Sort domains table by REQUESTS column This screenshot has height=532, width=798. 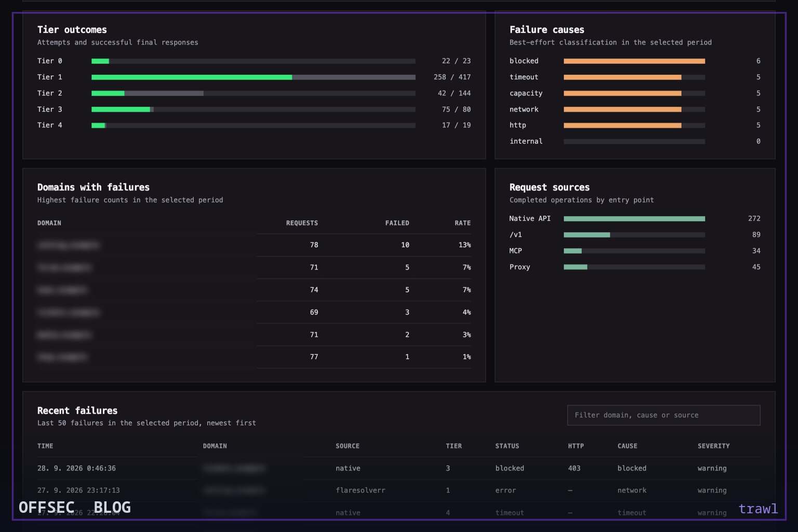pos(302,223)
